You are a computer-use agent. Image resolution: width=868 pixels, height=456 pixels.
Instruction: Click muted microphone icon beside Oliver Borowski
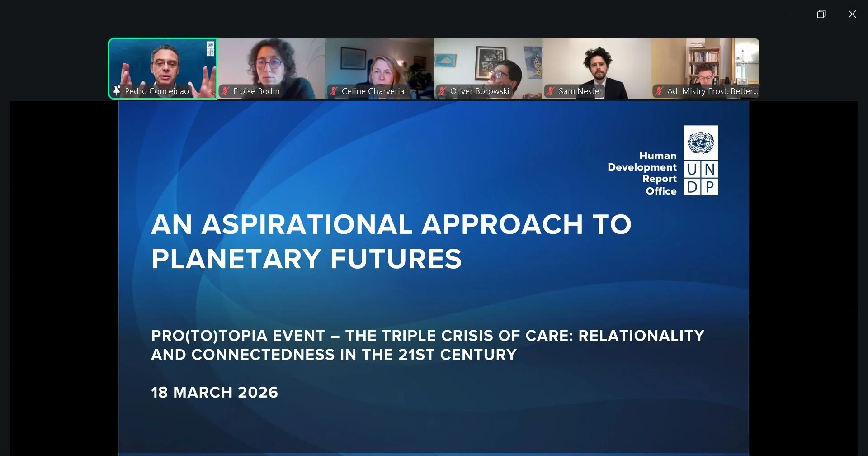(x=442, y=91)
